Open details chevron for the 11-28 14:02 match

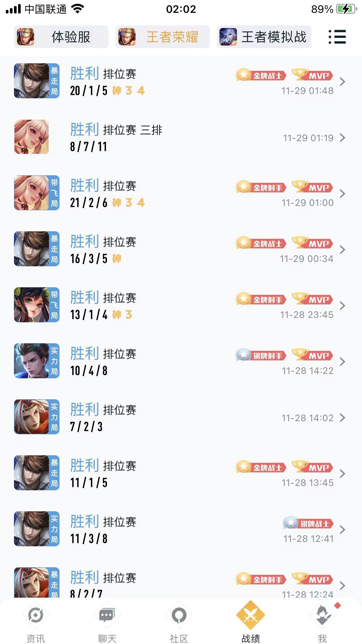pos(343,418)
